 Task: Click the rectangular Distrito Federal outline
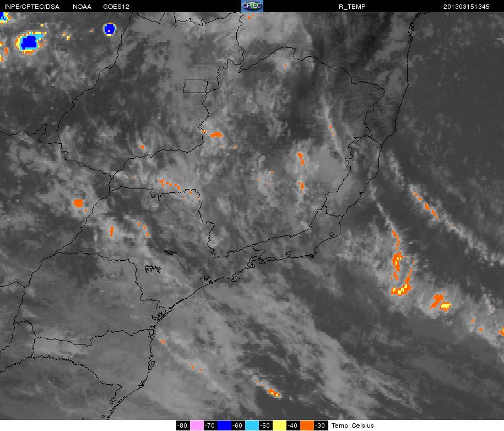pos(196,86)
